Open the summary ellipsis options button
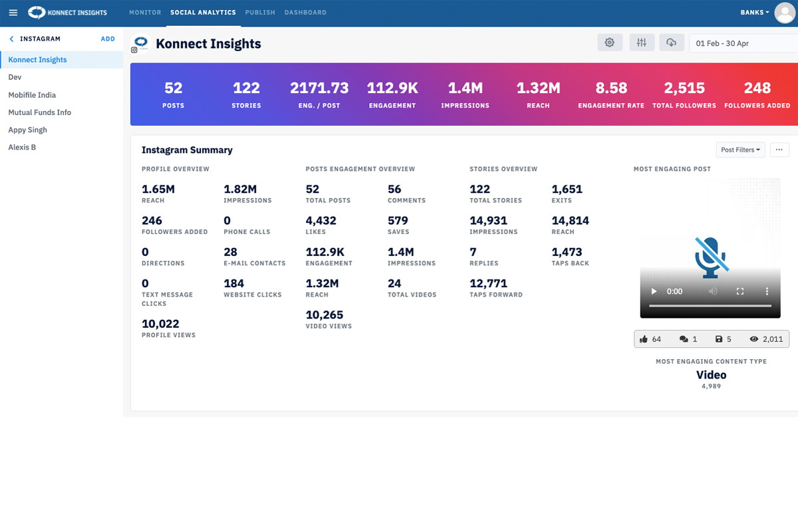798x532 pixels. tap(779, 150)
